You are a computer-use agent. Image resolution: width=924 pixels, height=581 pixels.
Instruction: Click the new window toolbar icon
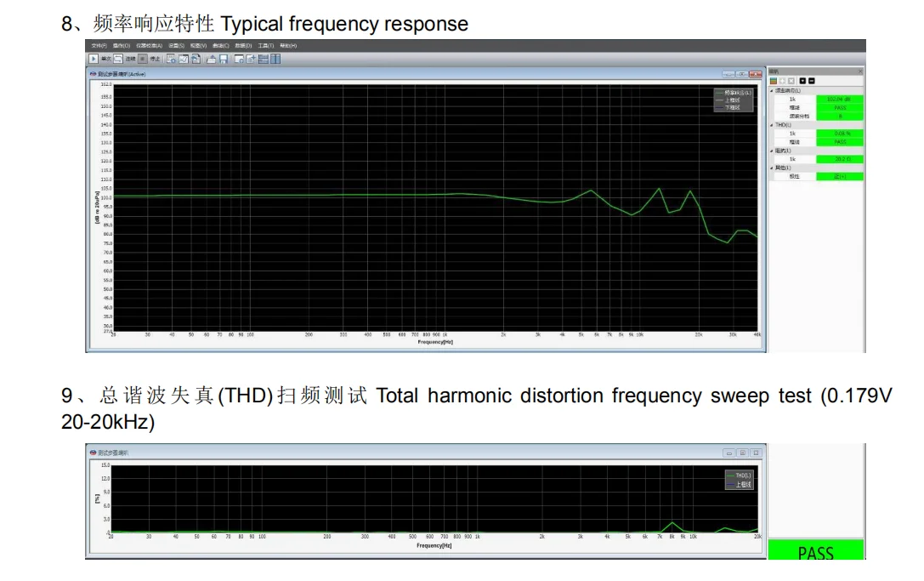pos(239,59)
